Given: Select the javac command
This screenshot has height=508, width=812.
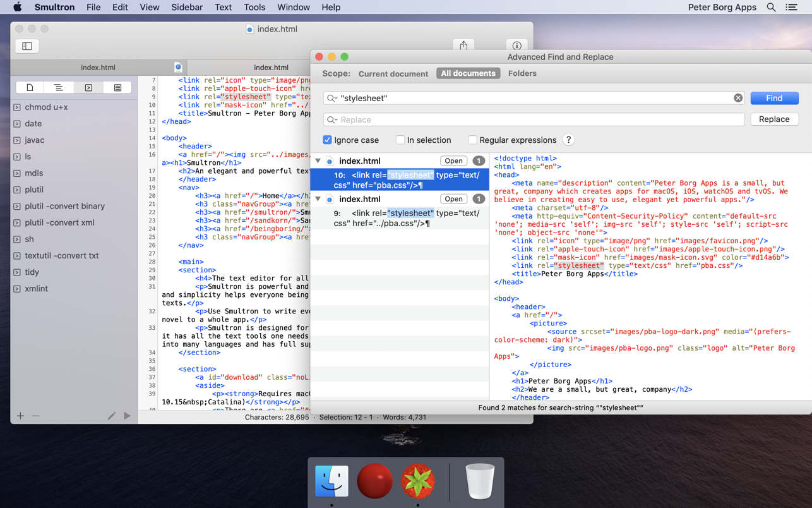Looking at the screenshot, I should [x=34, y=140].
